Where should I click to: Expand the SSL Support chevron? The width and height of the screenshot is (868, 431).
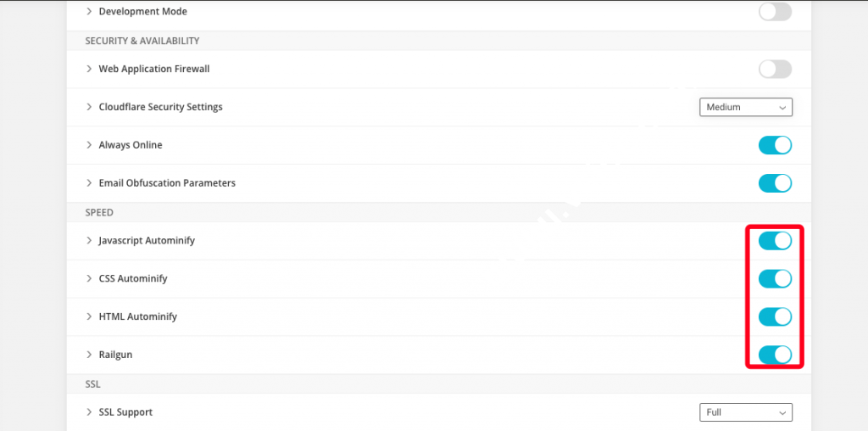89,412
